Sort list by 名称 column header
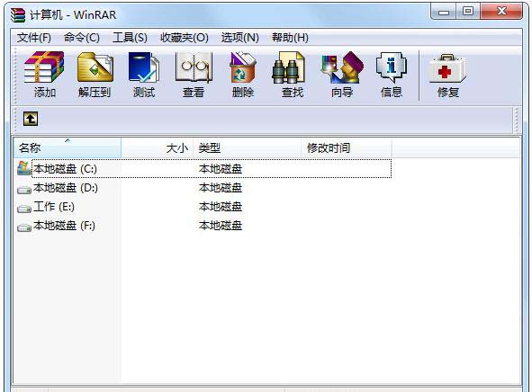Viewport: 532px width, 392px height. point(68,148)
